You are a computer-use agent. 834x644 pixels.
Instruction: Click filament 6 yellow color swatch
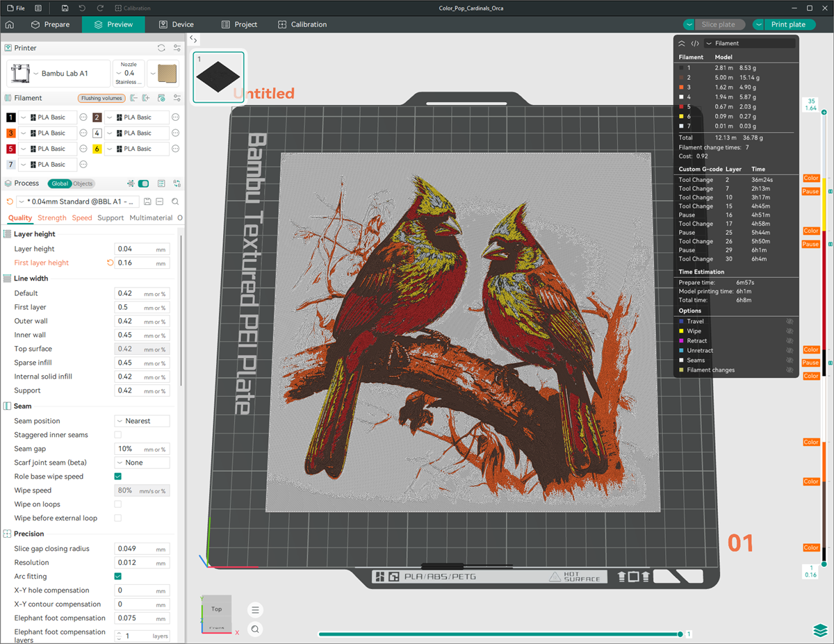[x=97, y=149]
